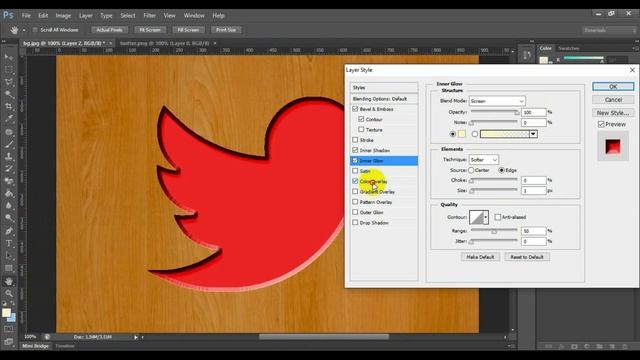The width and height of the screenshot is (640, 360).
Task: Select the Blur tool
Action: click(9, 206)
